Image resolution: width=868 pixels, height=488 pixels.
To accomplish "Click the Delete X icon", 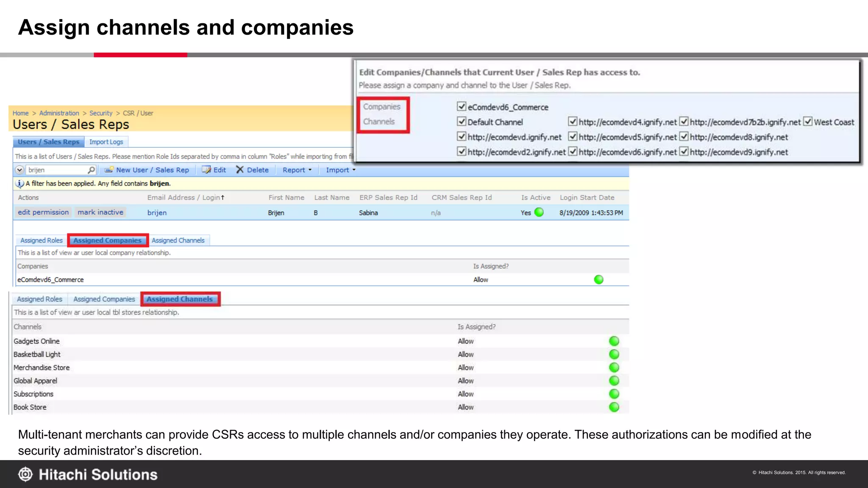I will pos(240,169).
